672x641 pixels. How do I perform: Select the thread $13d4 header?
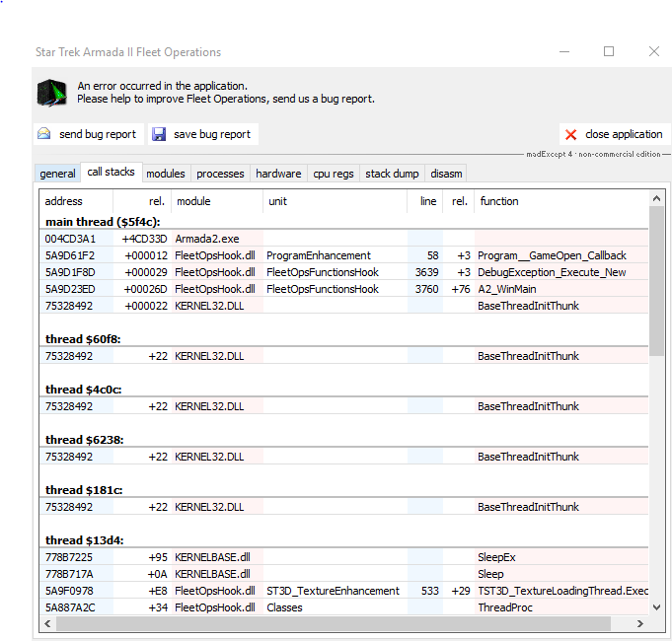click(x=85, y=540)
